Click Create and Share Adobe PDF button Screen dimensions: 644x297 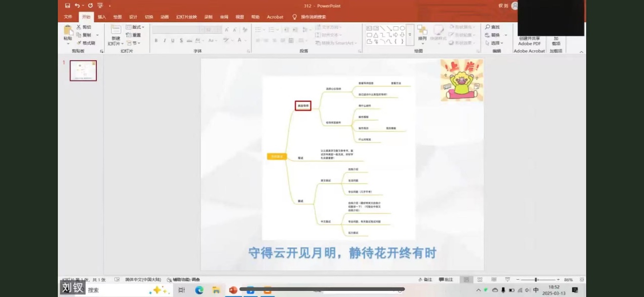point(529,41)
